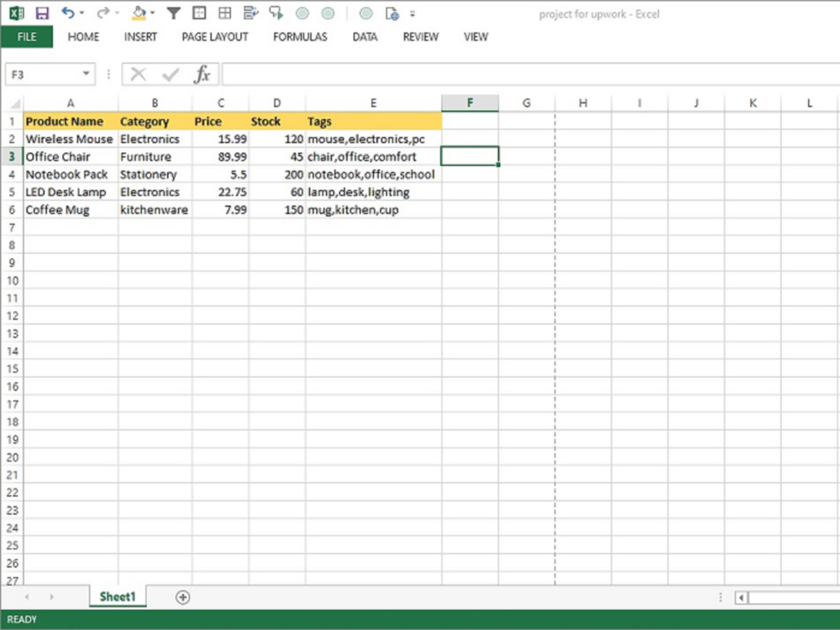This screenshot has height=630, width=840.
Task: Click the Sheet1 worksheet tab
Action: click(x=118, y=596)
